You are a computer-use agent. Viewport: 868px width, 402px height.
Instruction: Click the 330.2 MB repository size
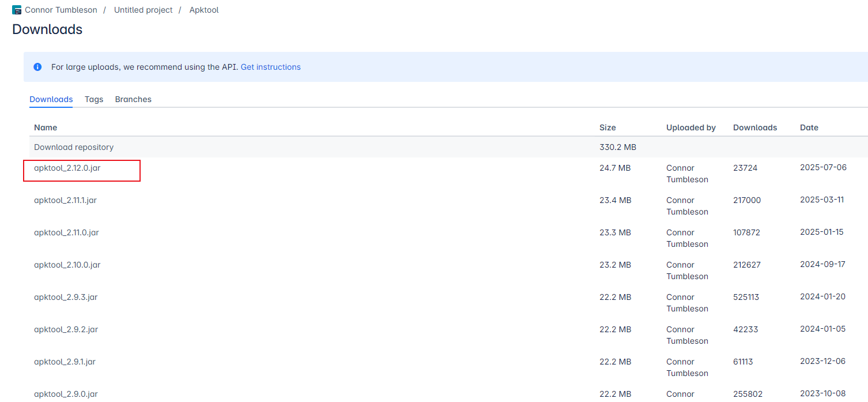618,147
